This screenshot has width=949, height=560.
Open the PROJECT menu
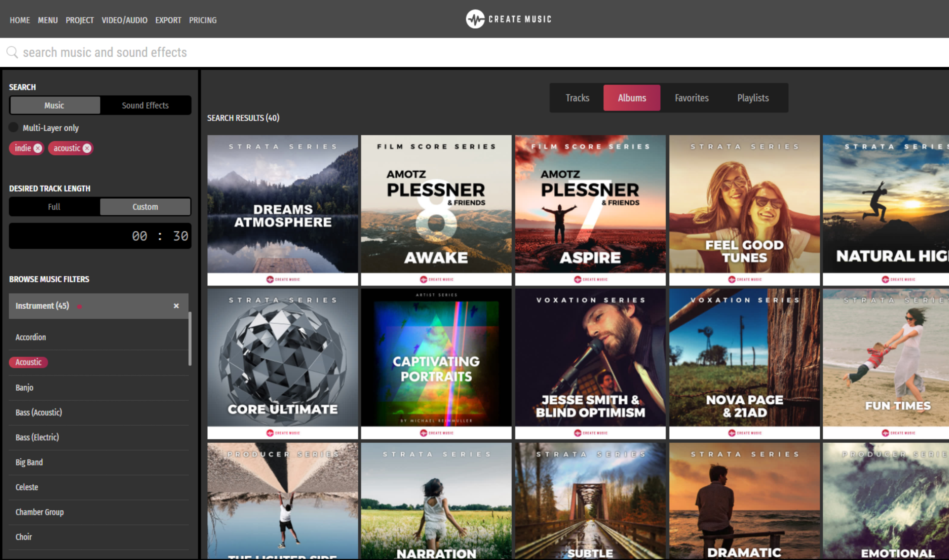80,20
